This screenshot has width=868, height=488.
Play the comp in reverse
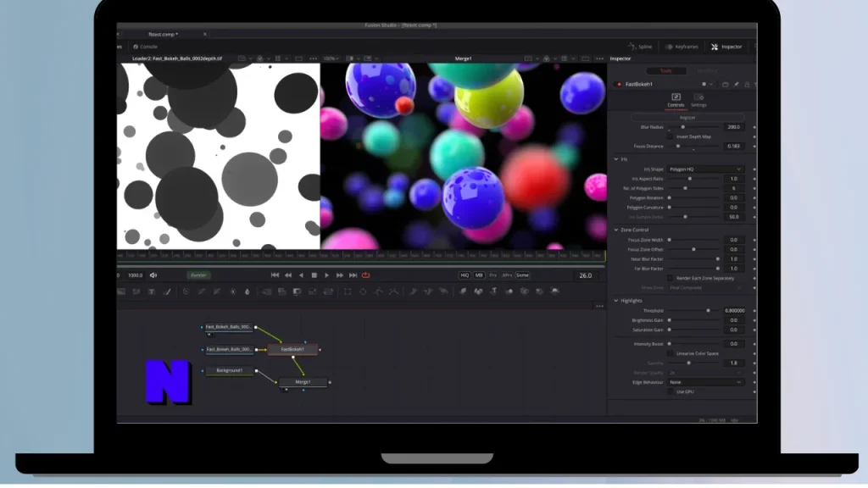point(301,275)
